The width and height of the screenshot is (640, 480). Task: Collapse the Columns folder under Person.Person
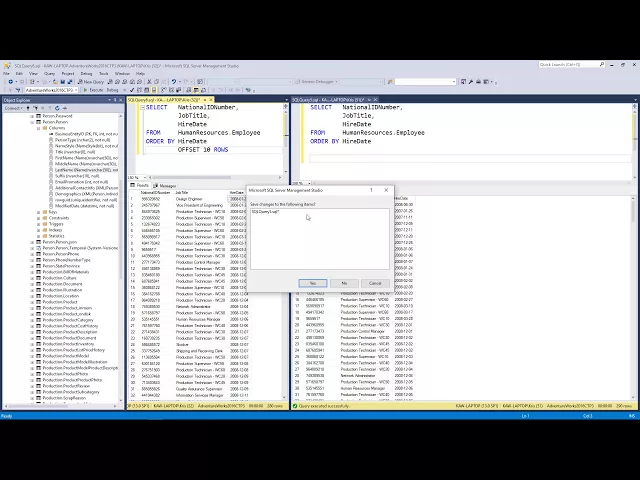[x=39, y=128]
